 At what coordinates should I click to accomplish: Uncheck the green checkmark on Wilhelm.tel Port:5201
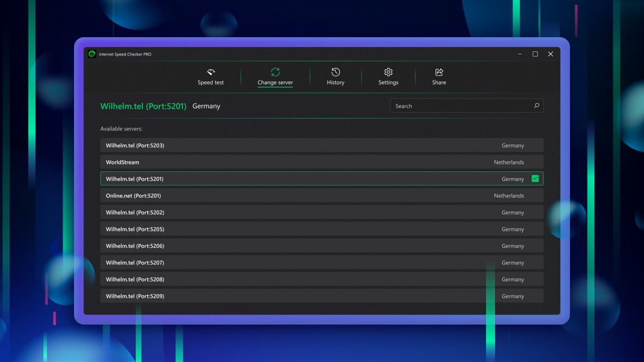(535, 178)
